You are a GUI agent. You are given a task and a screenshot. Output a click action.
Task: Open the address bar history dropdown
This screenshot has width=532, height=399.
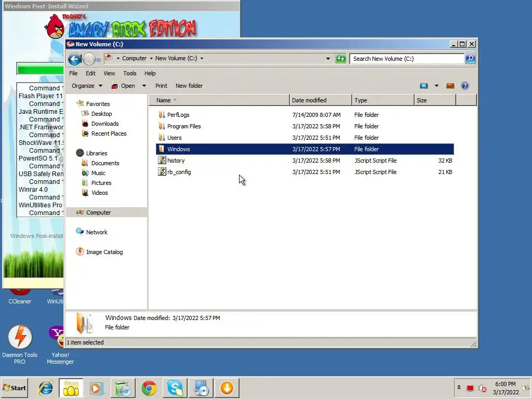328,59
